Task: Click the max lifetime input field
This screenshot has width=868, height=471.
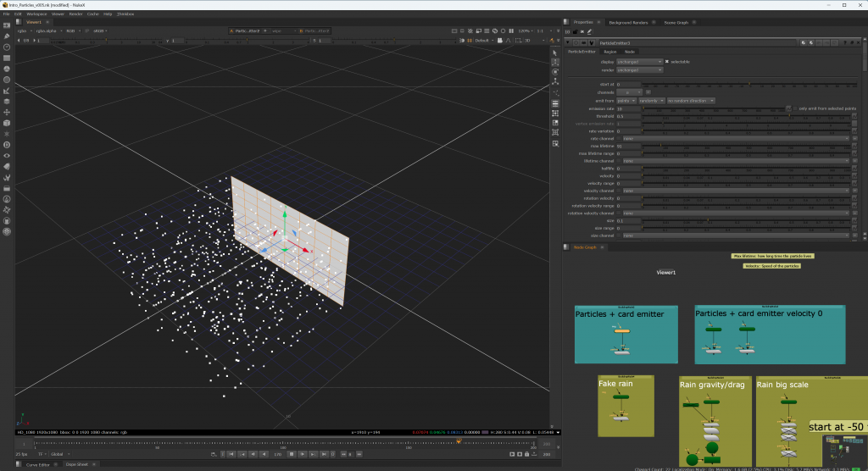Action: (x=628, y=146)
